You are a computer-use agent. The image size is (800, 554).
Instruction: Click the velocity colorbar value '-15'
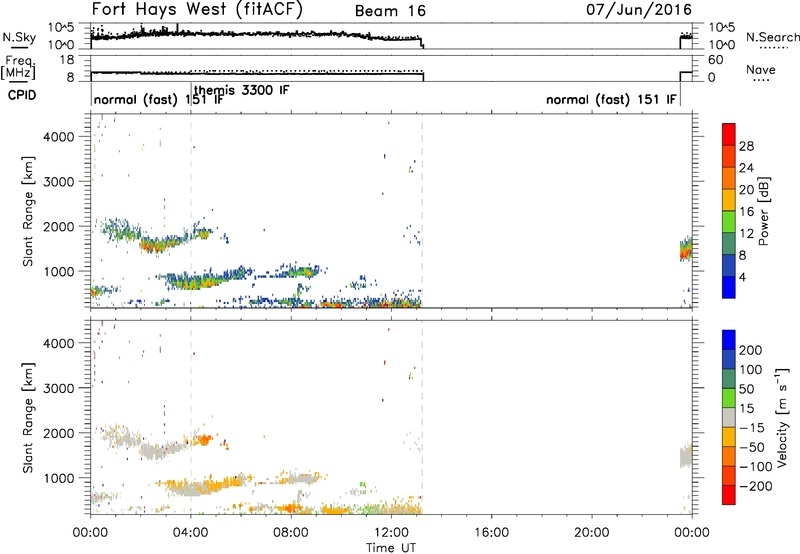pos(753,428)
